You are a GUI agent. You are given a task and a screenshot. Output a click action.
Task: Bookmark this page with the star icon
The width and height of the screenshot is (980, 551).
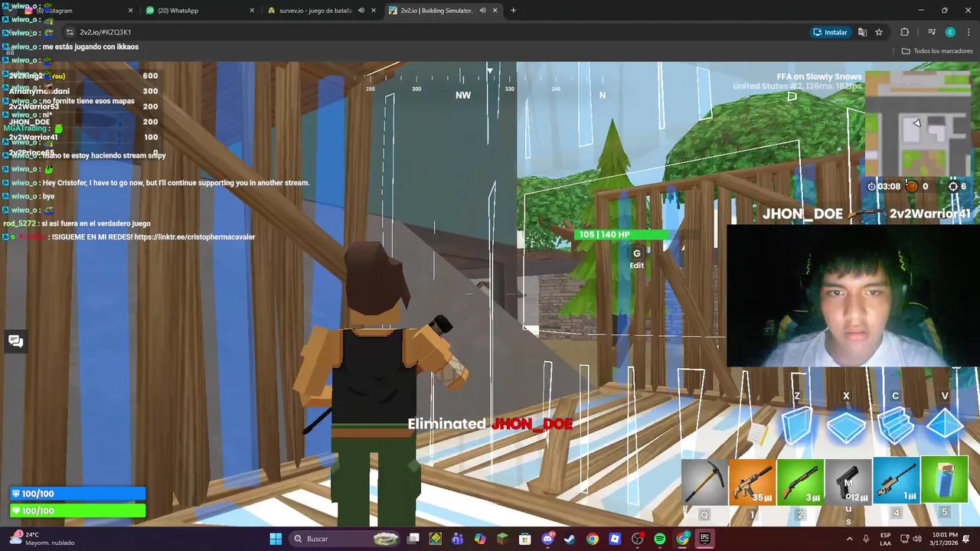[x=879, y=32]
